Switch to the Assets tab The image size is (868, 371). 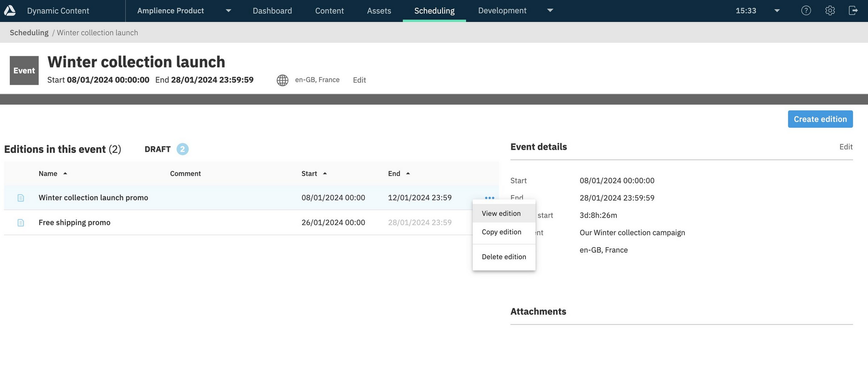pos(379,11)
